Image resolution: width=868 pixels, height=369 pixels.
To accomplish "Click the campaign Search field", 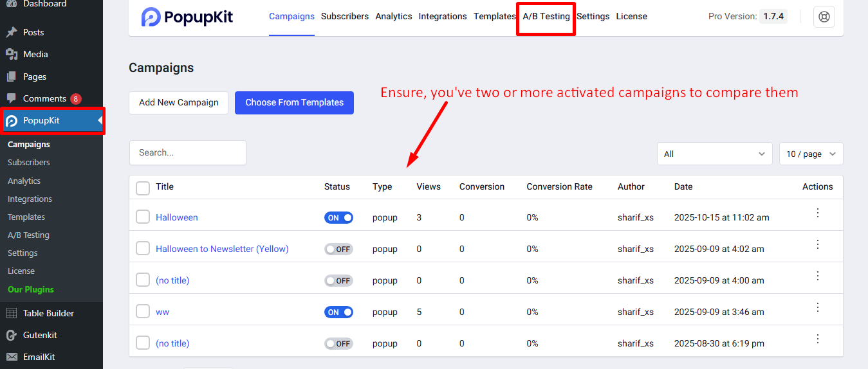I will (x=188, y=152).
